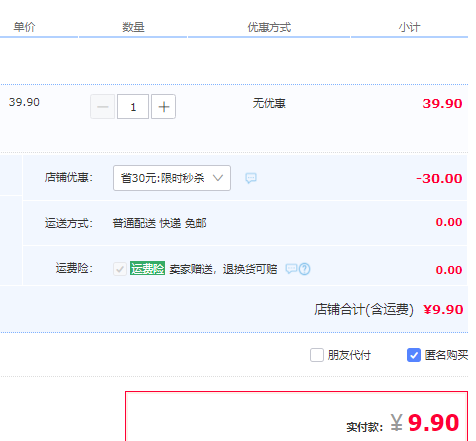Image resolution: width=476 pixels, height=441 pixels.
Task: Click the 单价 column header
Action: [24, 27]
